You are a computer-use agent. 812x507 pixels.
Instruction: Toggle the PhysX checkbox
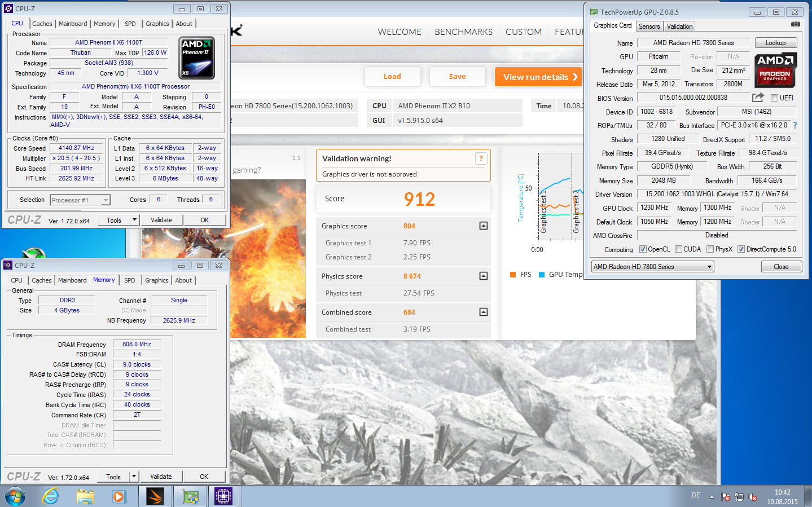tap(710, 249)
